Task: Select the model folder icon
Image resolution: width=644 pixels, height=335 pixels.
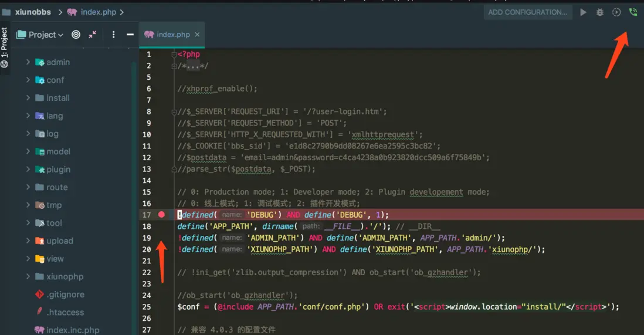Action: pyautogui.click(x=39, y=151)
